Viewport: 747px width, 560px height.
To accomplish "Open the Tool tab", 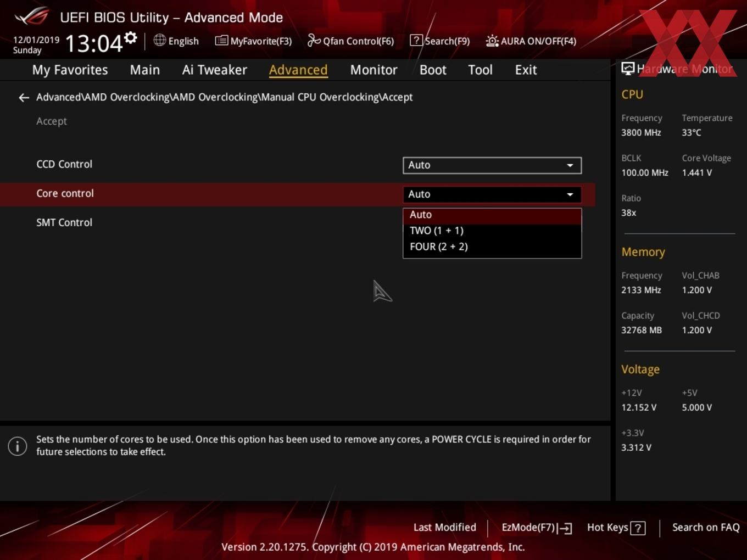I will [x=480, y=70].
